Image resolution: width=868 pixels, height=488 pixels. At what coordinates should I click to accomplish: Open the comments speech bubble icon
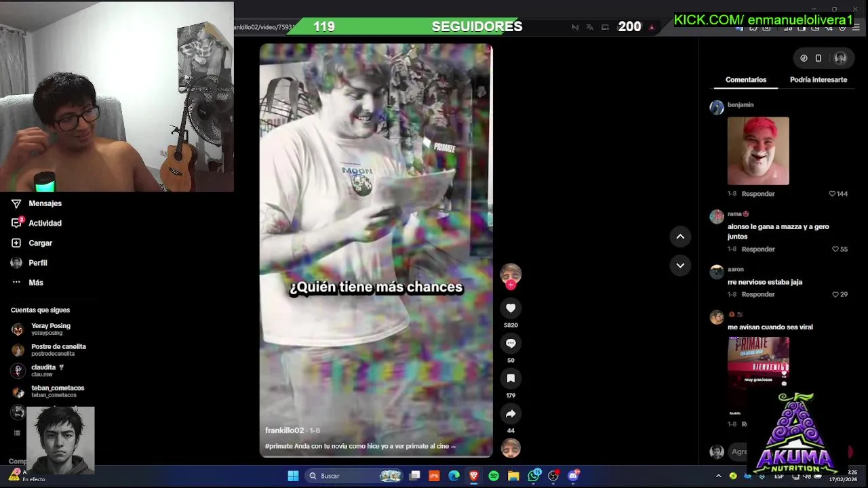511,344
